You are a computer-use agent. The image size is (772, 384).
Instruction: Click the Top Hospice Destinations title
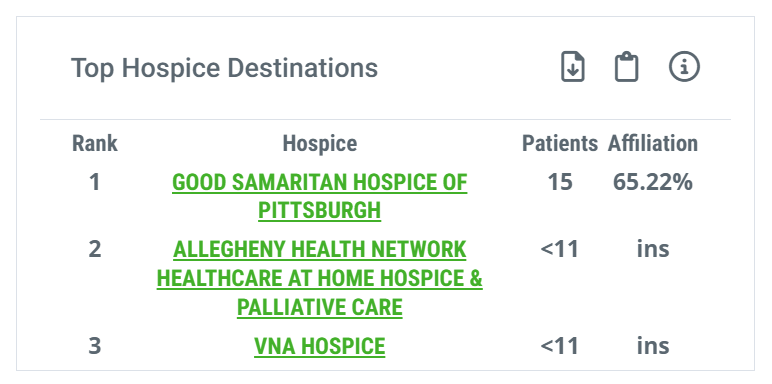coord(225,67)
